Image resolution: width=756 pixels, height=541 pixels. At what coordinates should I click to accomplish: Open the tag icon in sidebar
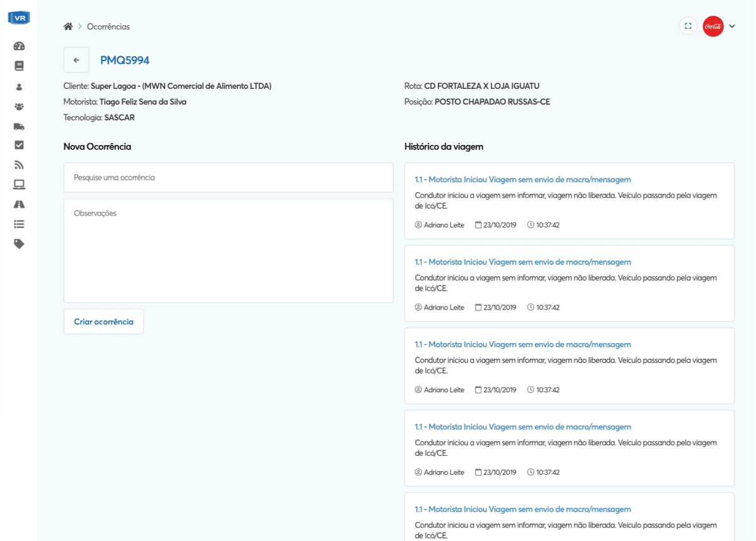pyautogui.click(x=19, y=244)
